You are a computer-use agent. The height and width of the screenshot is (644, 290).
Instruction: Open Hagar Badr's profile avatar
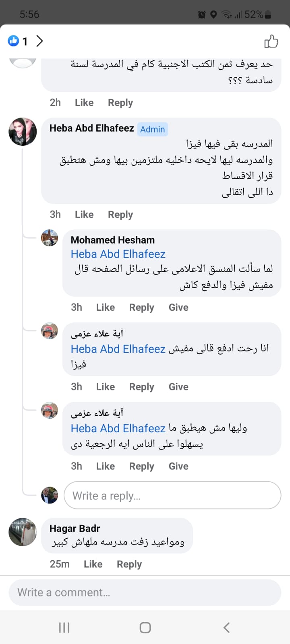tap(23, 532)
